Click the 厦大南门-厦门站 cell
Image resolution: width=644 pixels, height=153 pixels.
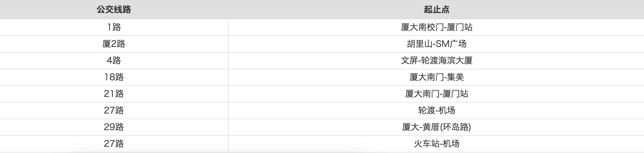tap(436, 94)
